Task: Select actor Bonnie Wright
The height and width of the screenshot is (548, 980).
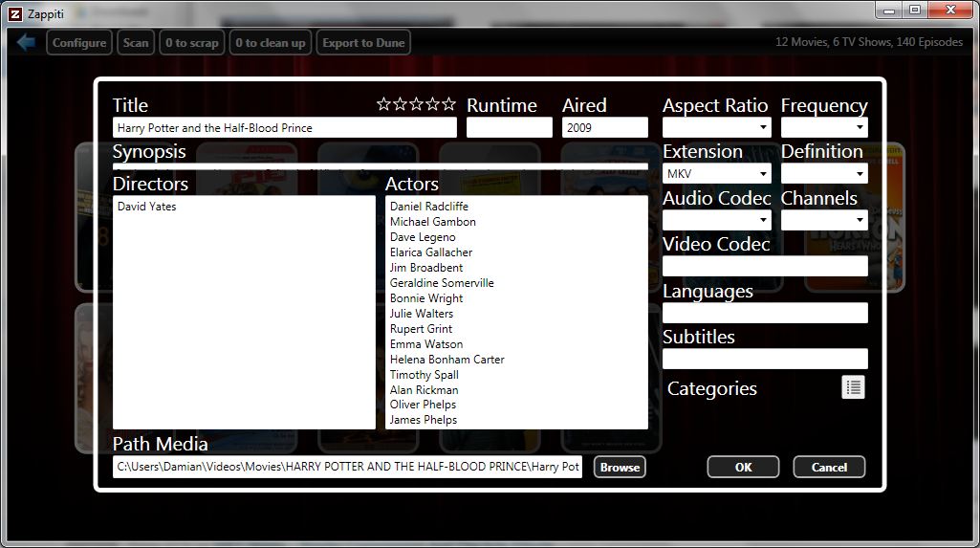Action: 426,298
